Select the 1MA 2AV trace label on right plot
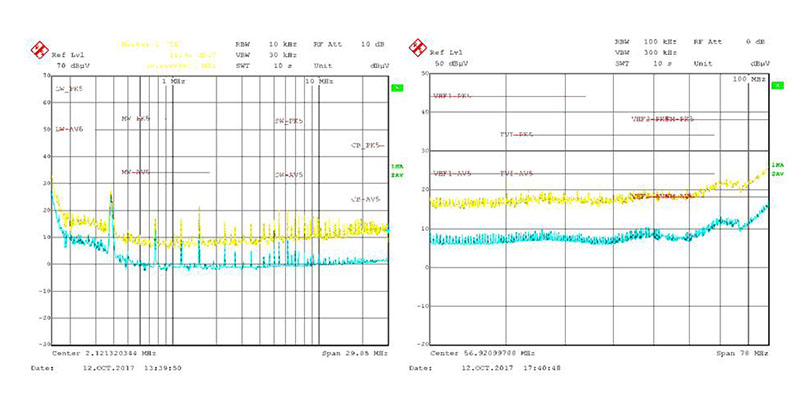Image resolution: width=800 pixels, height=400 pixels. [777, 169]
